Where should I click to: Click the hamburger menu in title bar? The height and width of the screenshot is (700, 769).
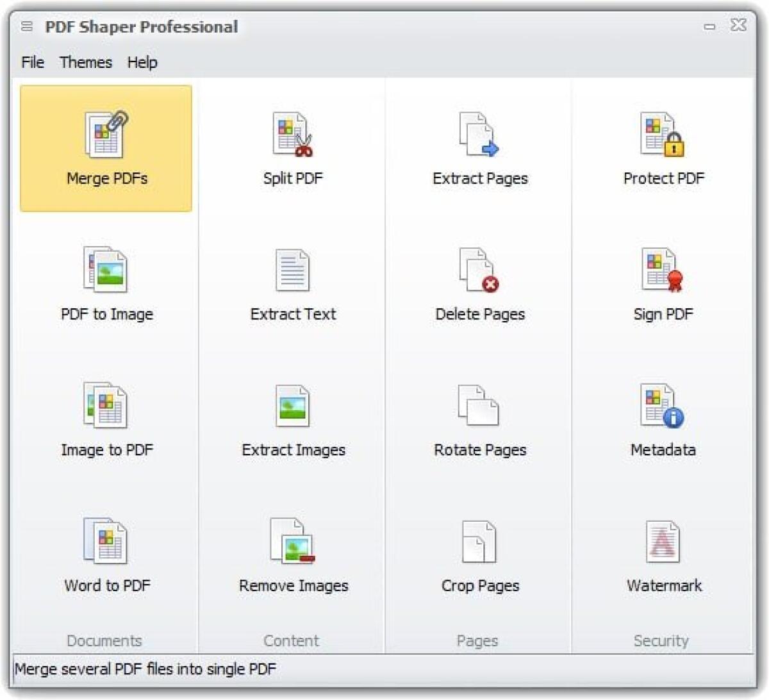(x=26, y=26)
